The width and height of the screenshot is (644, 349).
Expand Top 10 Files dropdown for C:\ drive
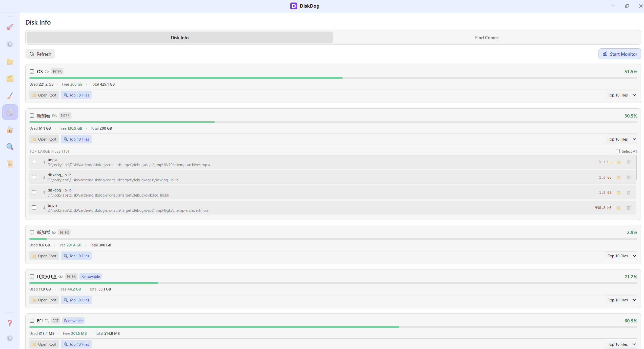[621, 95]
